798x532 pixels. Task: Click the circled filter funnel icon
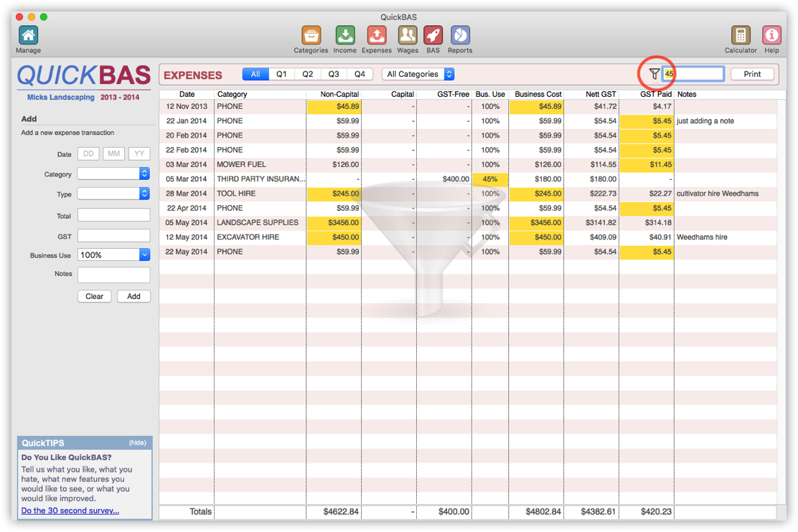655,73
